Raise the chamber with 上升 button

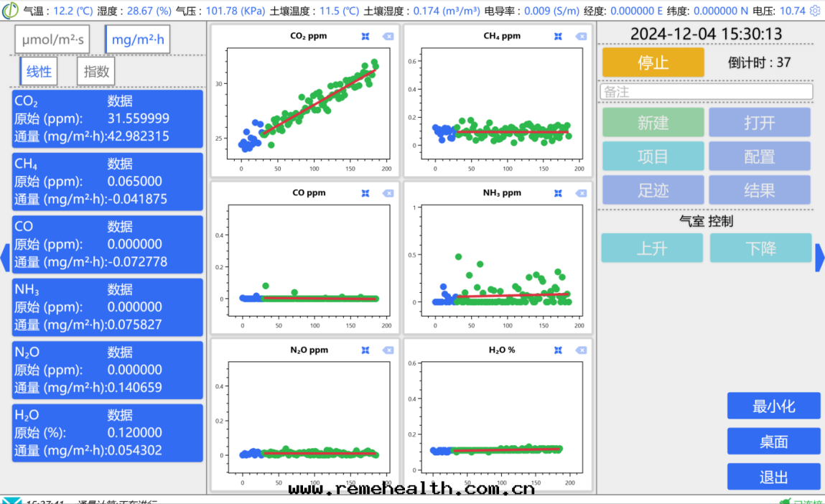coord(652,248)
